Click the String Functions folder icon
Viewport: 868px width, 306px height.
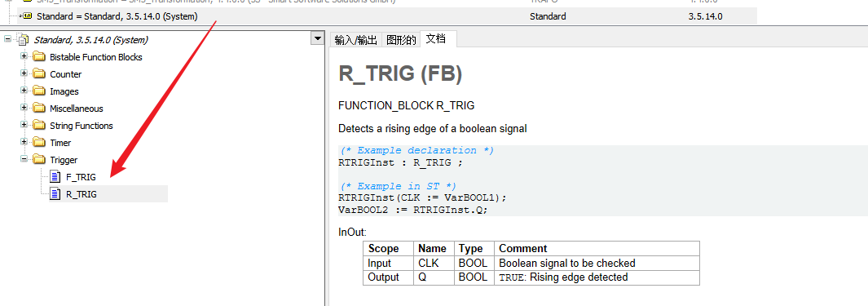coord(39,126)
